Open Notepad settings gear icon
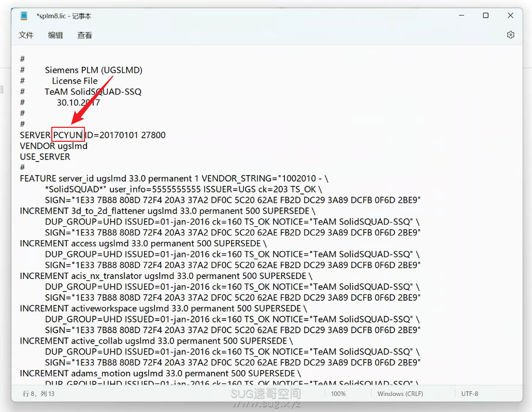Viewport: 532px width, 412px height. point(510,35)
